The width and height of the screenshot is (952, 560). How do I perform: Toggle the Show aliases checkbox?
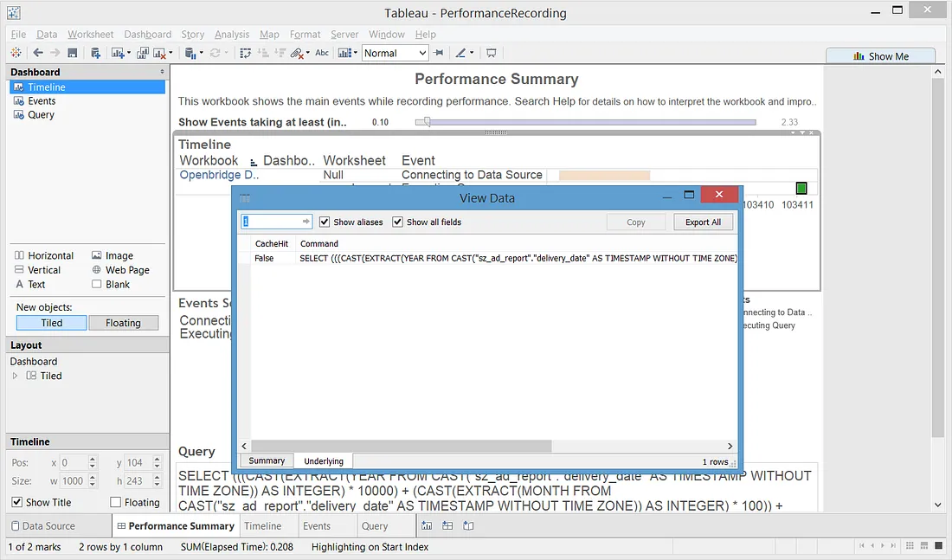[325, 222]
